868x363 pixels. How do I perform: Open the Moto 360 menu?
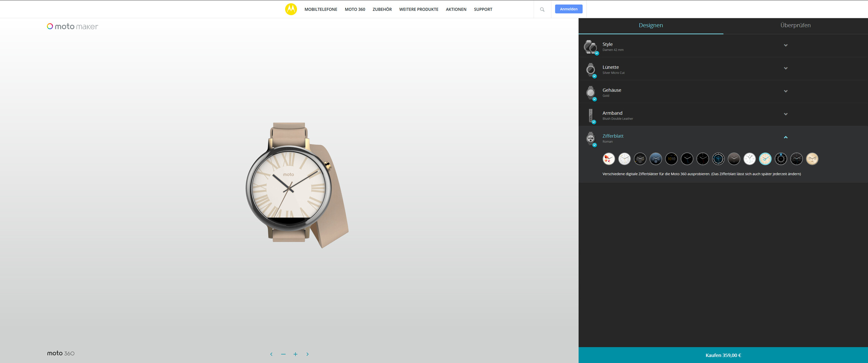click(355, 9)
